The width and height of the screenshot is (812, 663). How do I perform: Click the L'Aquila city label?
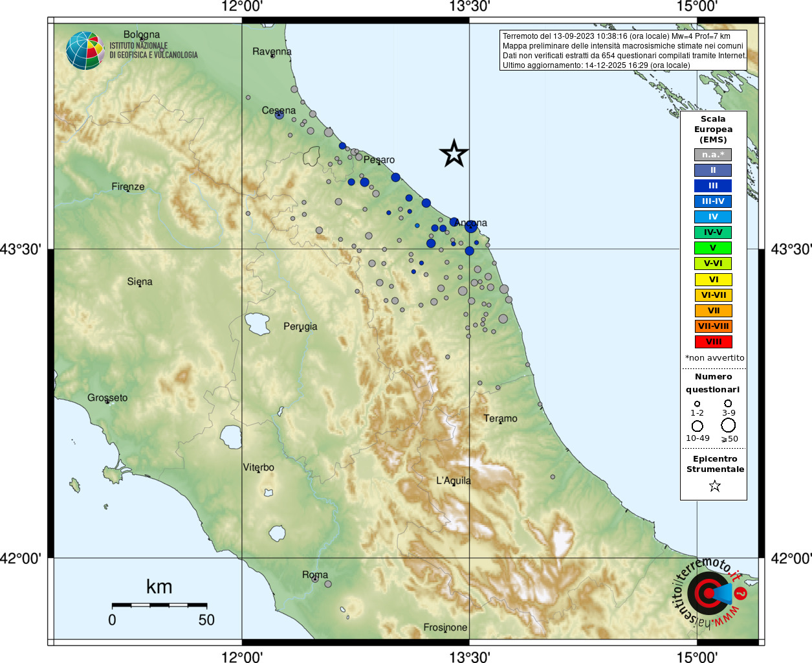pos(454,480)
